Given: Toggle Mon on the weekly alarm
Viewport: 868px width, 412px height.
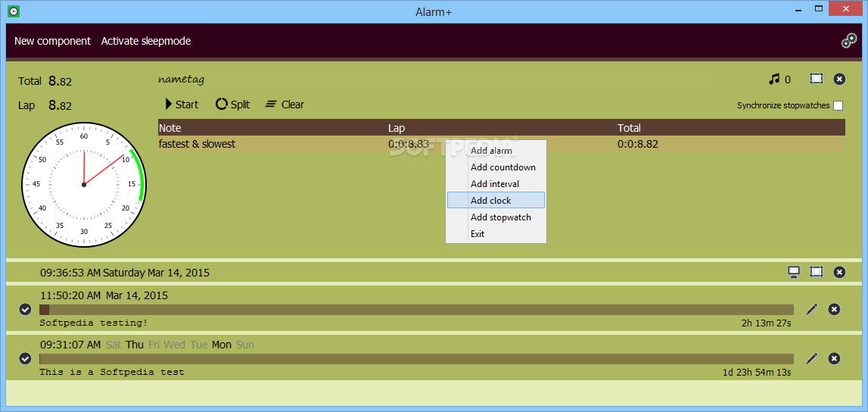Looking at the screenshot, I should pyautogui.click(x=222, y=345).
